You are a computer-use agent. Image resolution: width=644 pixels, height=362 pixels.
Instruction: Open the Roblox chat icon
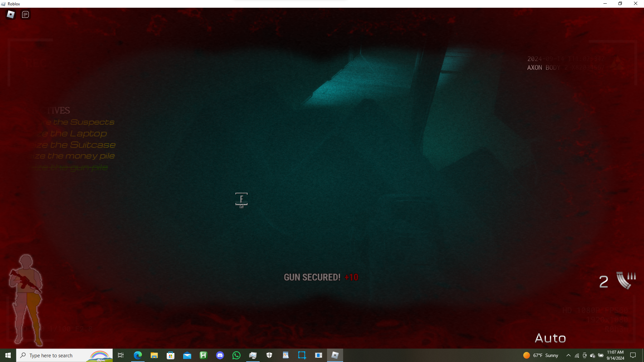pos(25,14)
